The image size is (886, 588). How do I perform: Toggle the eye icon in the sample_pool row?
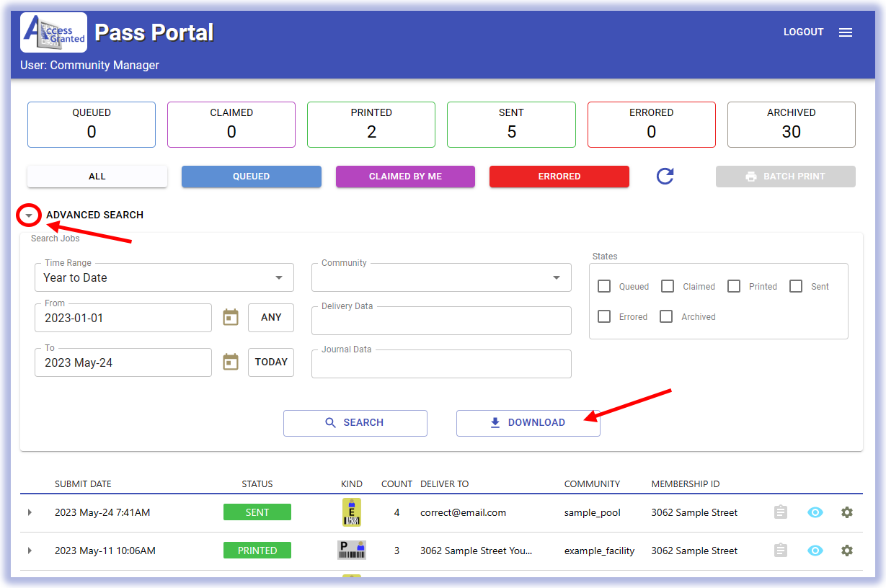(815, 512)
